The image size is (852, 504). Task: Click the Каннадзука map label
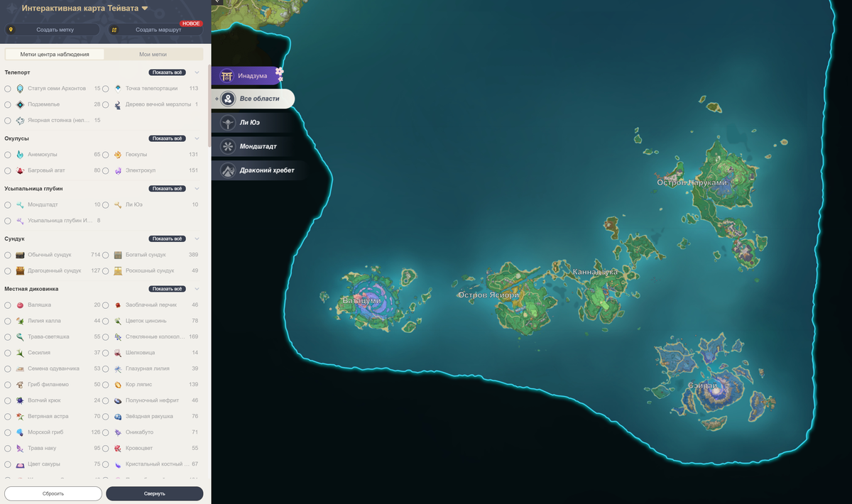click(595, 272)
